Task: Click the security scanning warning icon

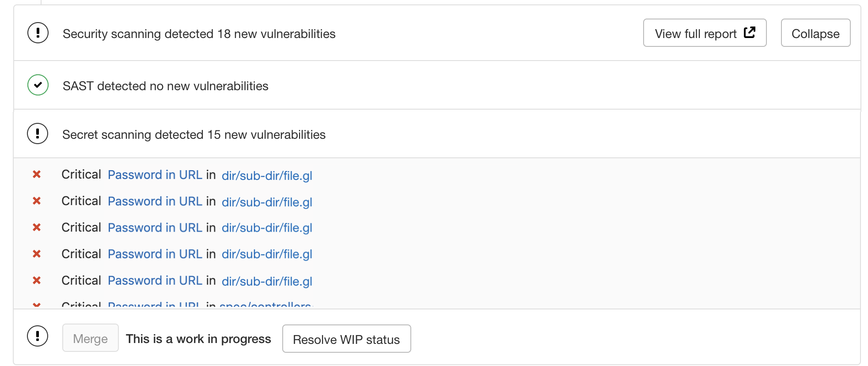Action: tap(38, 33)
